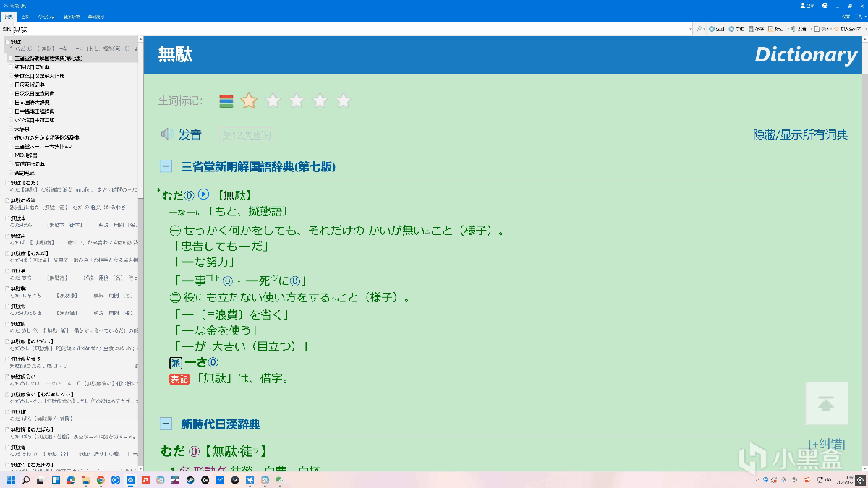Set fourth star in 生词标记 rating
Image resolution: width=868 pixels, height=488 pixels.
coord(320,101)
